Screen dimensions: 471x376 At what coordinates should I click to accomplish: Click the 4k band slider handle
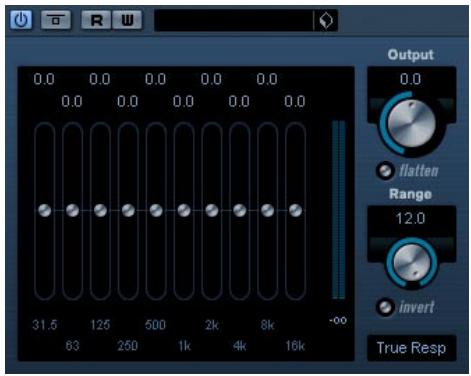[240, 210]
